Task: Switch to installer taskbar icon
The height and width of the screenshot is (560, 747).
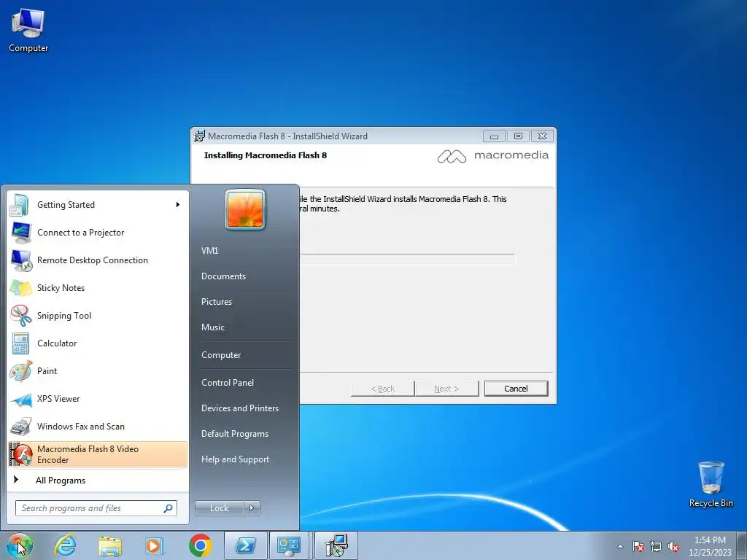Action: 336,545
